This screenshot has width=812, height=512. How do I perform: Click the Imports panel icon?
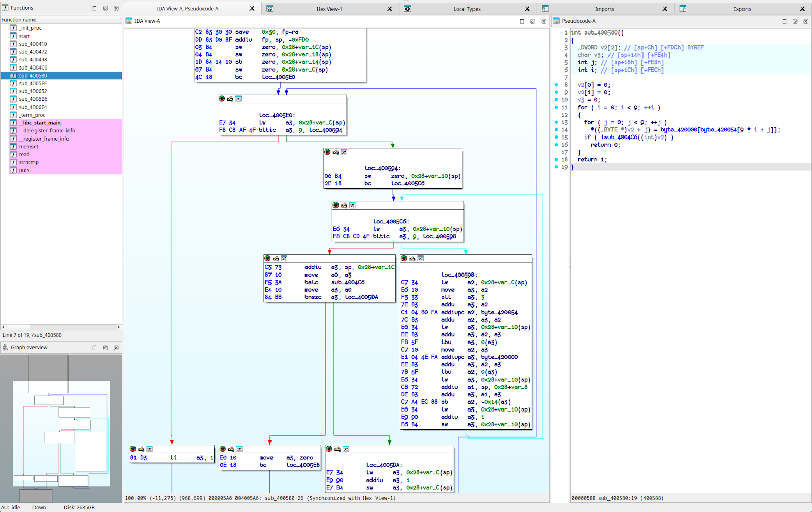(545, 8)
